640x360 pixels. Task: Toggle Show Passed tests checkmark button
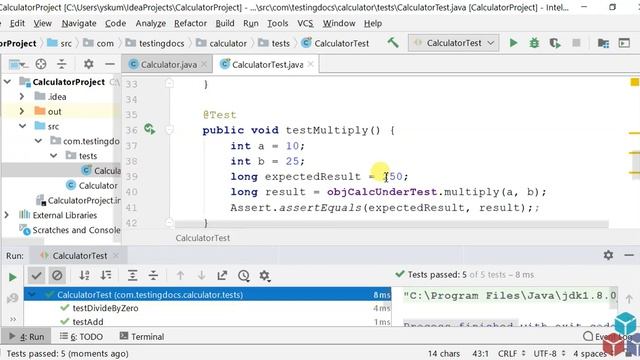(x=36, y=276)
